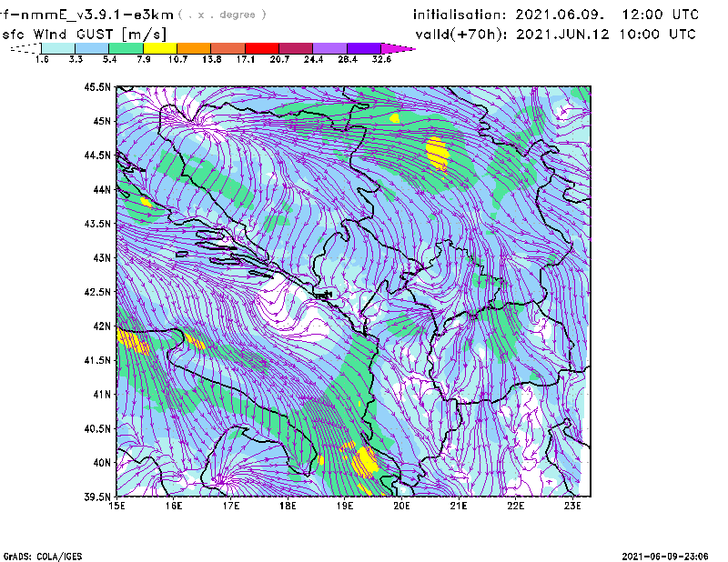Click the yellow legend color swatch

pos(160,48)
